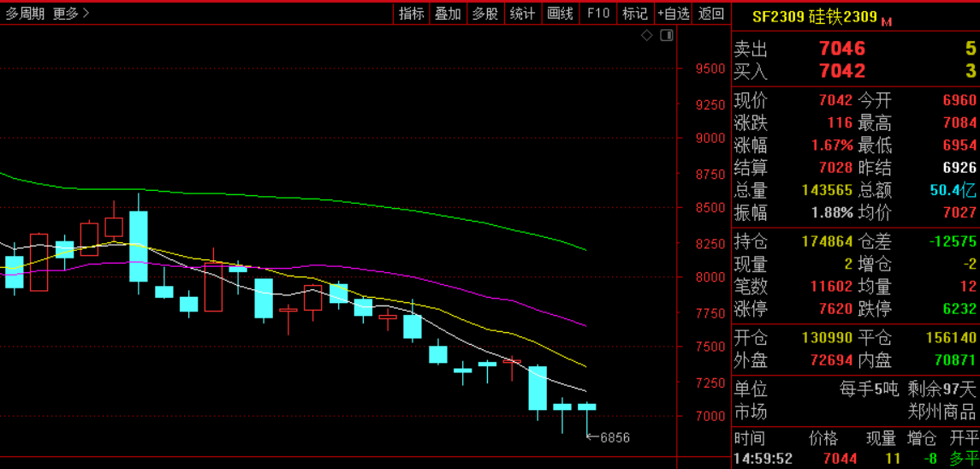Click the 叠加 overlay button
Screen dimensions: 980x469
[x=448, y=14]
